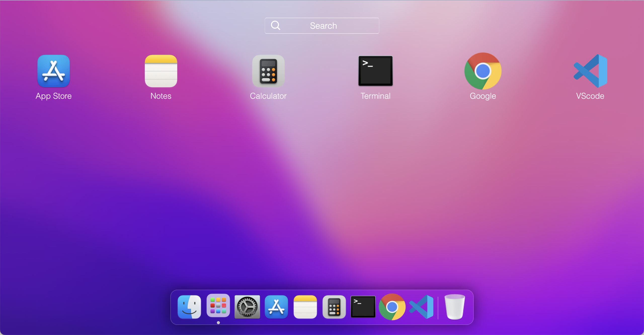Viewport: 644px width, 335px height.
Task: Open Terminal from the Dock
Action: pyautogui.click(x=363, y=307)
